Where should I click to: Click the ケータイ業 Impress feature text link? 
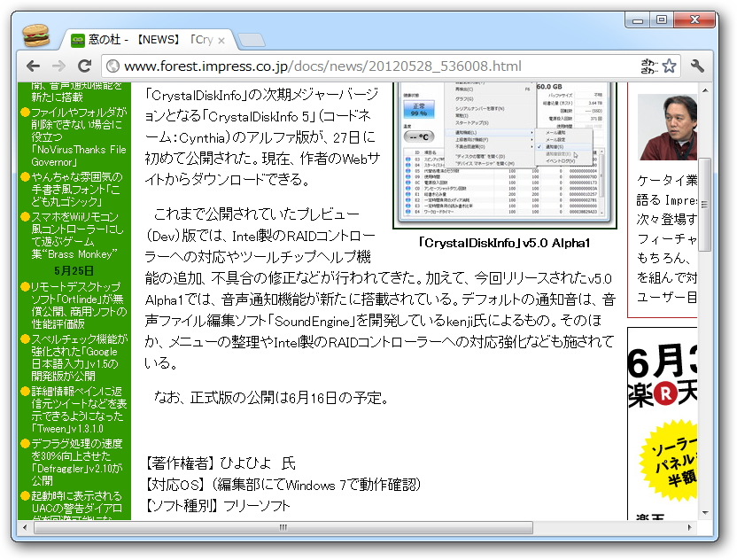(x=666, y=238)
